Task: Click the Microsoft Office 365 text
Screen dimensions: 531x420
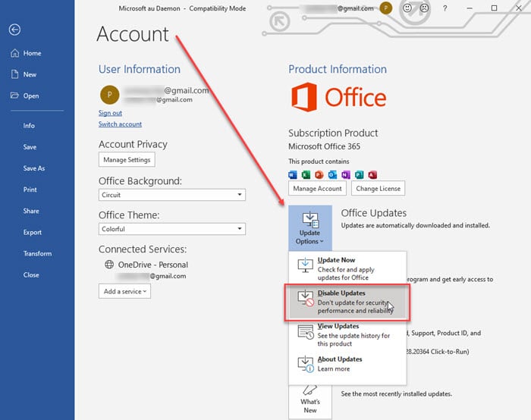Action: (325, 146)
